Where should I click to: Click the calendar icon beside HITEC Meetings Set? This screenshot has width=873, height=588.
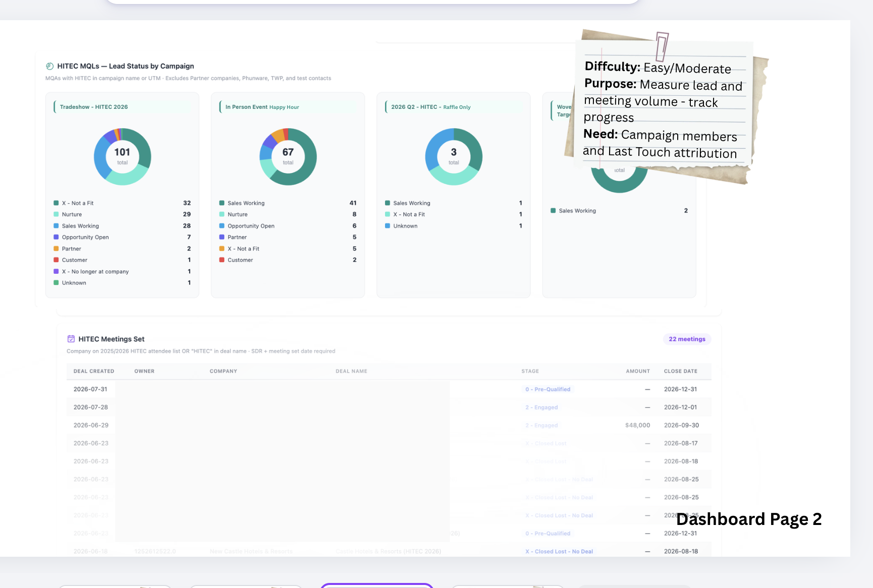(71, 339)
